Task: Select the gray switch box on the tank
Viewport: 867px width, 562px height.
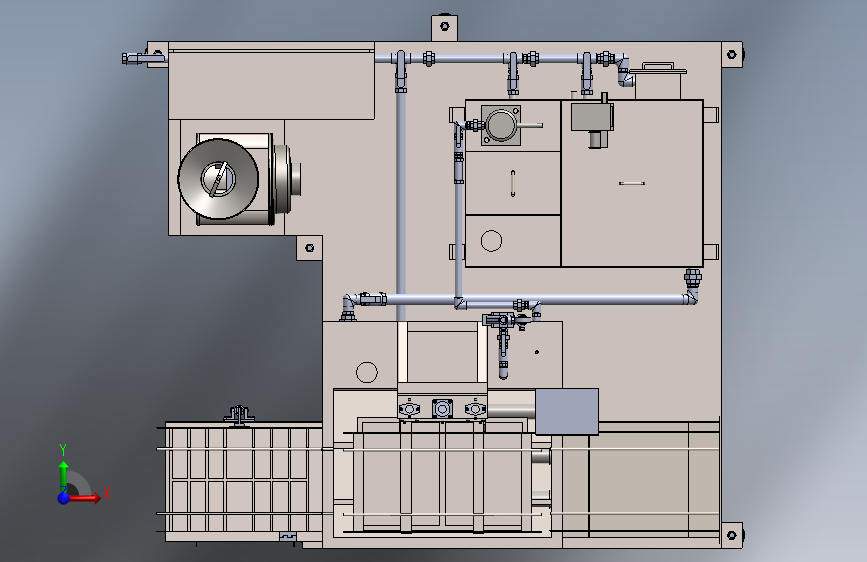Action: click(x=592, y=117)
